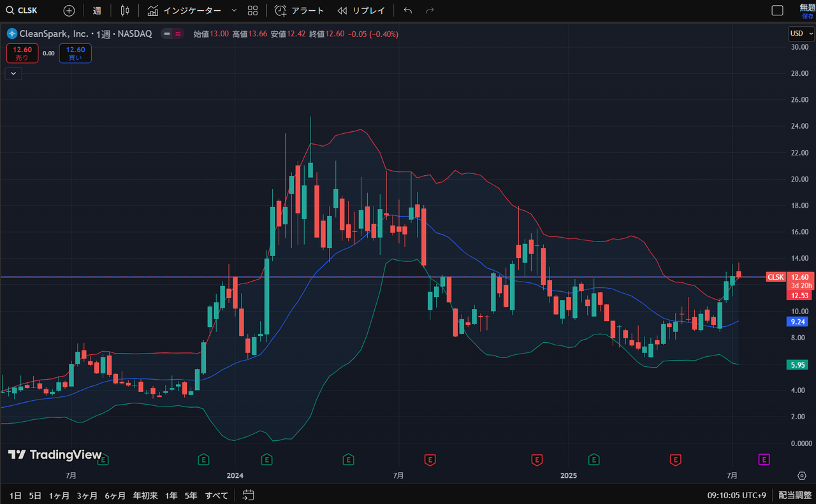Open the インジケーター favorites dropdown arrow
This screenshot has height=504, width=816.
click(x=233, y=11)
